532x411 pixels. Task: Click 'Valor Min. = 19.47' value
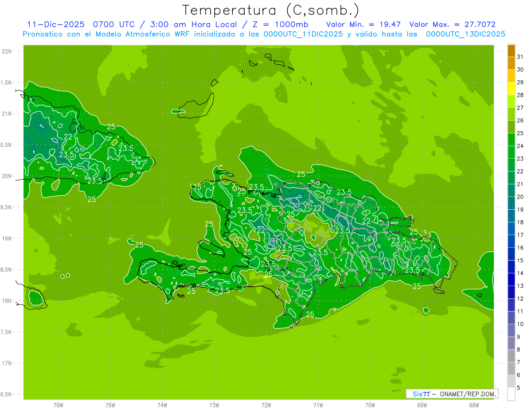click(x=364, y=24)
